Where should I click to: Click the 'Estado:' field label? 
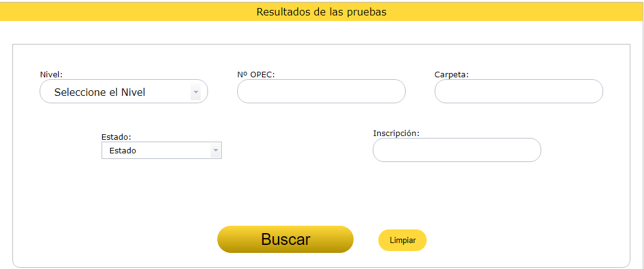(x=116, y=137)
